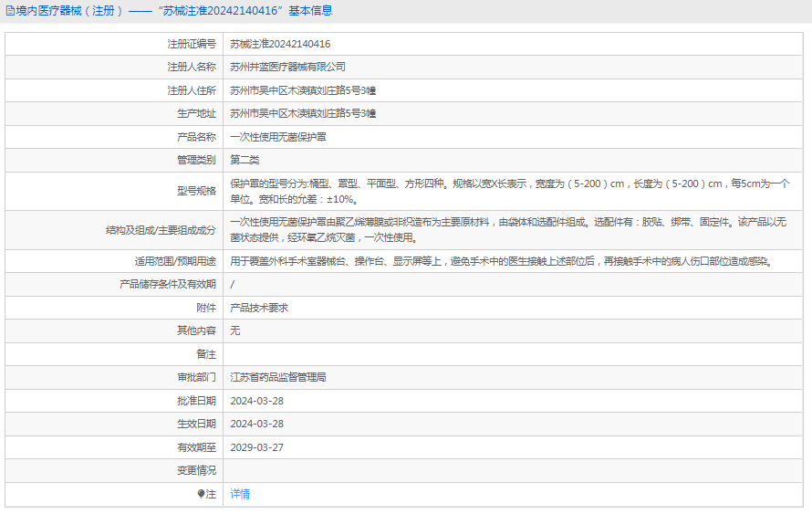This screenshot has width=812, height=514.
Task: Select attachment value 产品技术要求
Action: (259, 308)
